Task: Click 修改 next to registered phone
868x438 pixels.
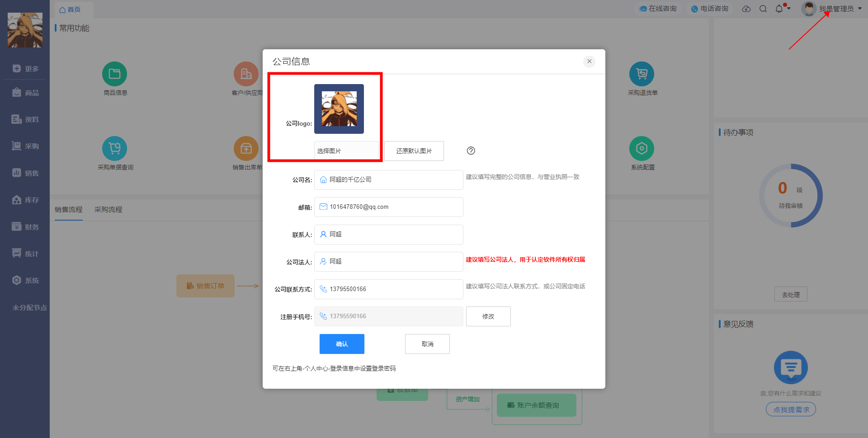Action: (x=488, y=316)
